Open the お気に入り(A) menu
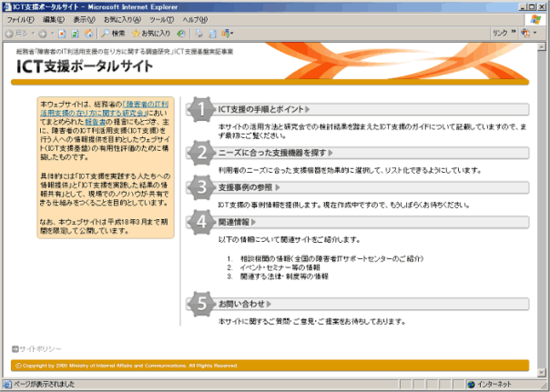Image resolution: width=550 pixels, height=392 pixels. coord(122,20)
